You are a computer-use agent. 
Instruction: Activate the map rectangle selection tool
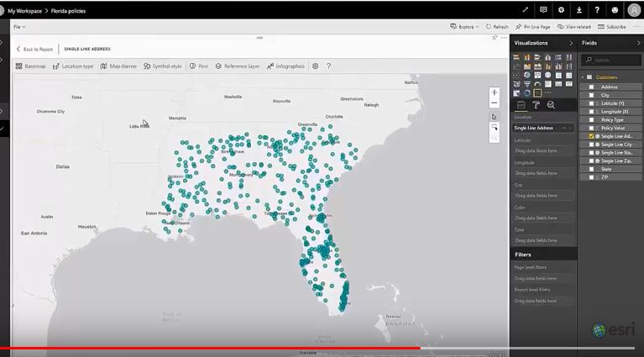(x=495, y=128)
